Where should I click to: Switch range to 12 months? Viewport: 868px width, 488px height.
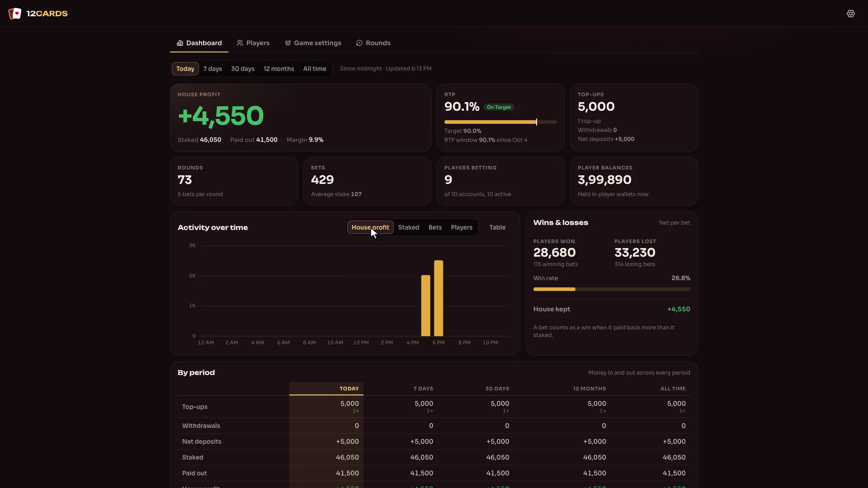pos(279,69)
